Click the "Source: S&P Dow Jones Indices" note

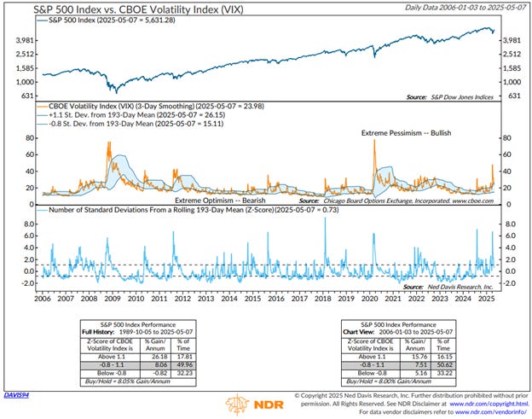450,97
